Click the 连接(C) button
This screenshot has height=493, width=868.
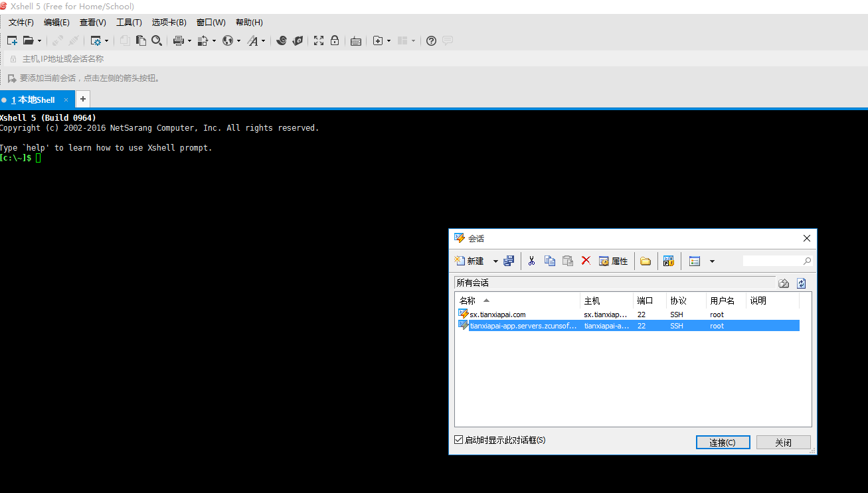pos(723,443)
